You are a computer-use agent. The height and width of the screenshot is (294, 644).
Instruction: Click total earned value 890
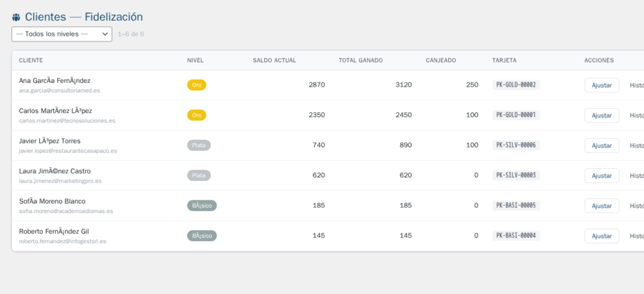point(406,145)
